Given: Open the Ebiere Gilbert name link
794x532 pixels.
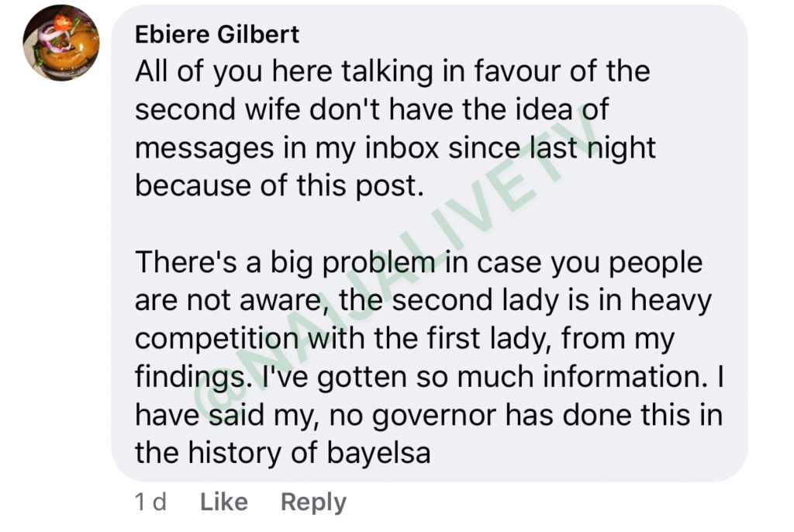Looking at the screenshot, I should pyautogui.click(x=217, y=34).
